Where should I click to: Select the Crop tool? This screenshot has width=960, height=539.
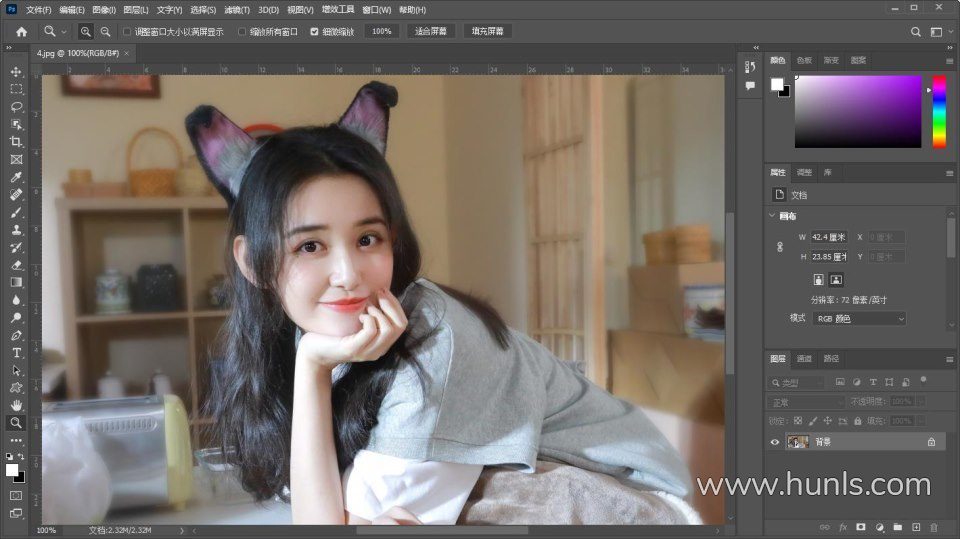click(17, 141)
